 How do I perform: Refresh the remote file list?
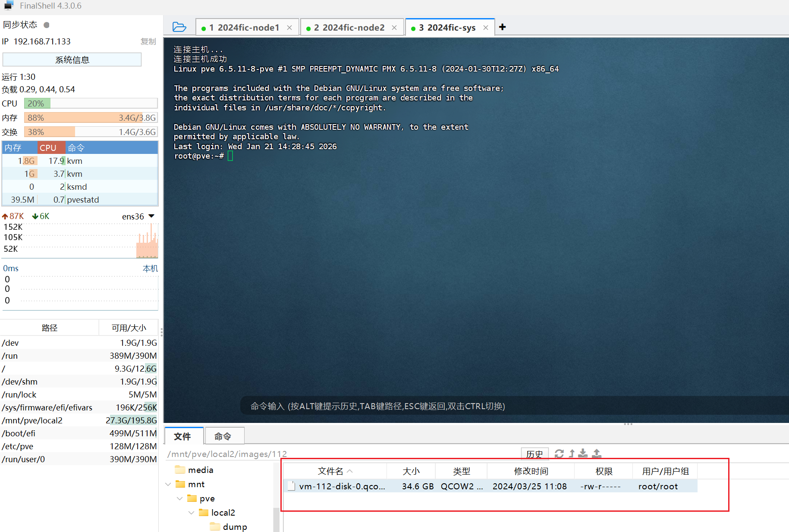(559, 454)
